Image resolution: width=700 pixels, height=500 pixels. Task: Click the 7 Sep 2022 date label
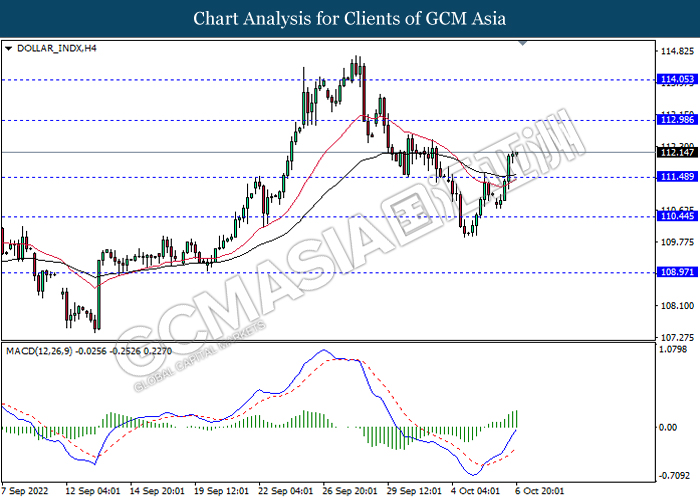pyautogui.click(x=25, y=491)
